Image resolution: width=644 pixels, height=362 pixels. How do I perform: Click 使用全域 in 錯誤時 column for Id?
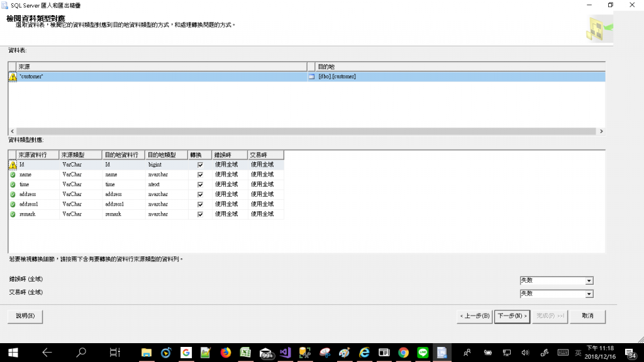[x=226, y=165]
